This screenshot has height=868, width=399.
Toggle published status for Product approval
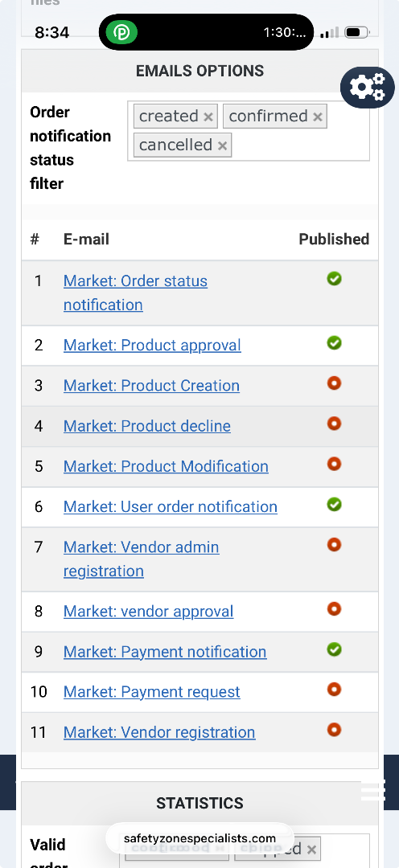[x=334, y=343]
